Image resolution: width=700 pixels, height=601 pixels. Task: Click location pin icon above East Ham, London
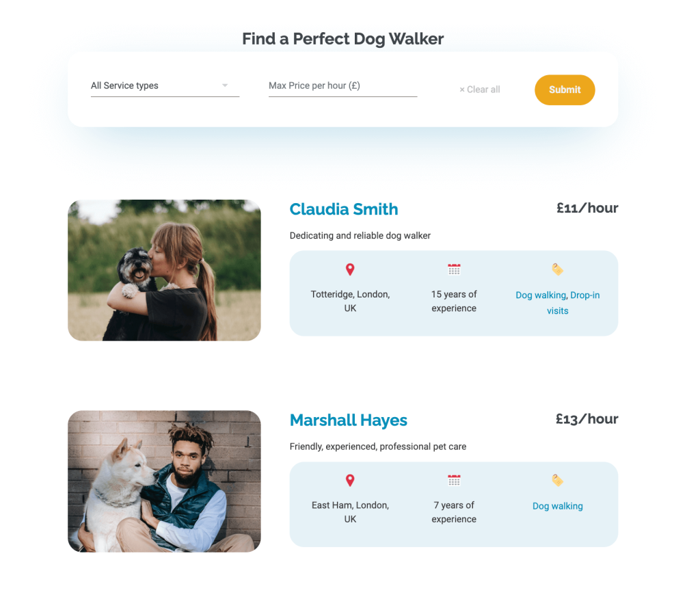pyautogui.click(x=350, y=481)
